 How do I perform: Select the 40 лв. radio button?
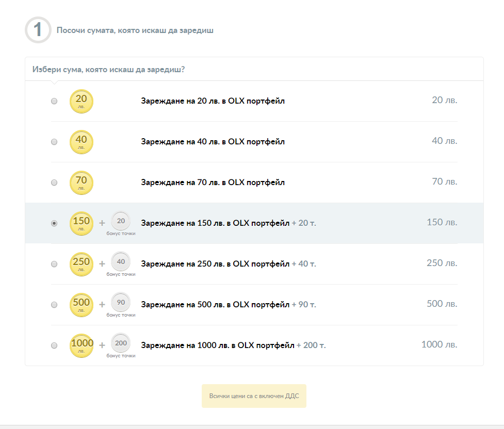pos(54,142)
